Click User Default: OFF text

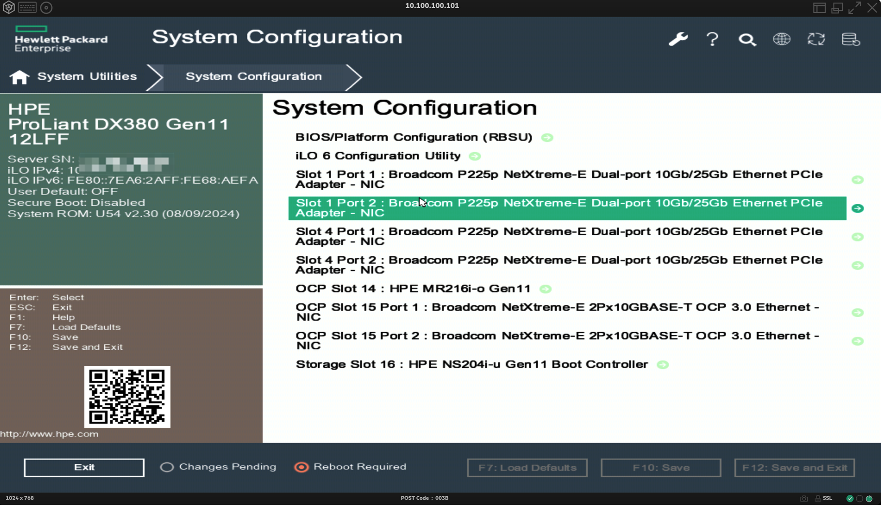[63, 192]
